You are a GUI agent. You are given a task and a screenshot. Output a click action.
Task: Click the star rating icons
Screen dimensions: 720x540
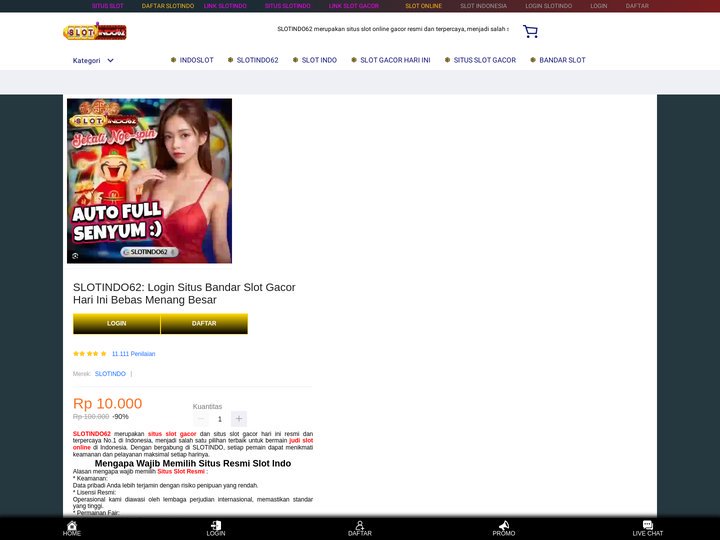pos(90,354)
